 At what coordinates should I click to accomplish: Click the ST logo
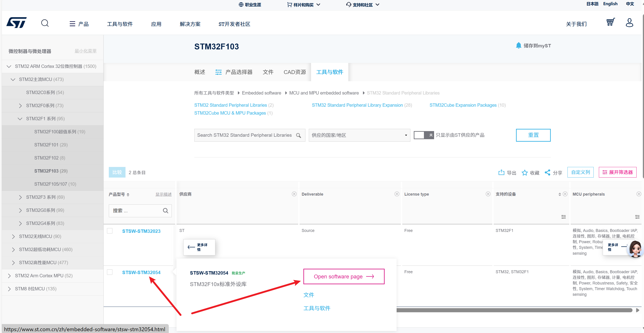(x=16, y=23)
